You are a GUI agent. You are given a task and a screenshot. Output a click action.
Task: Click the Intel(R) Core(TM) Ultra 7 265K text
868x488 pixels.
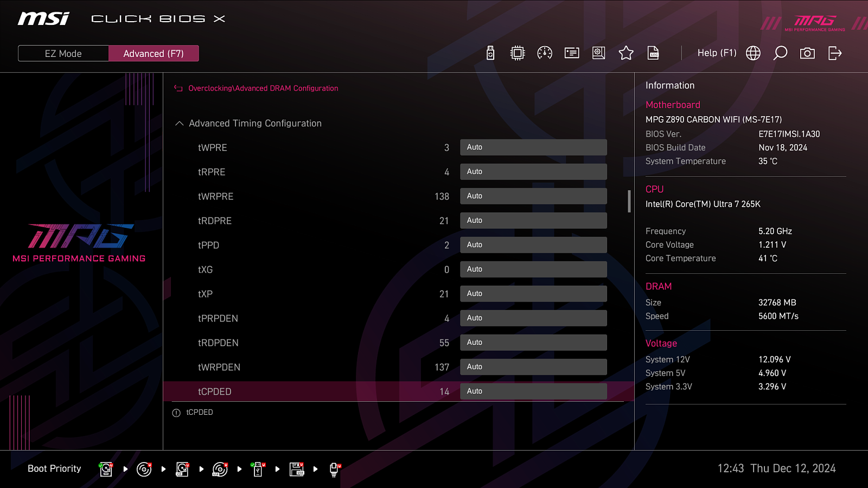point(703,204)
